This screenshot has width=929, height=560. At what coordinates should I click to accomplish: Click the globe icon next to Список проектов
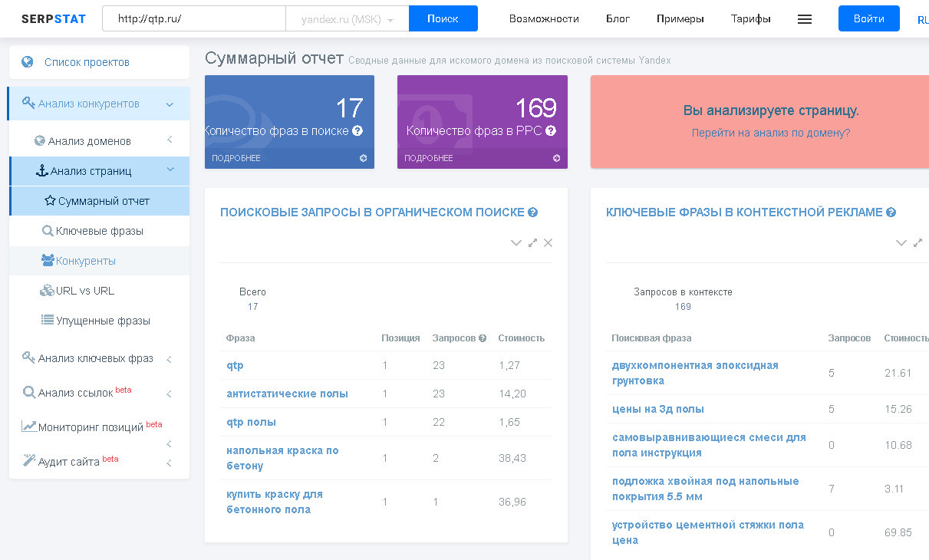click(28, 62)
